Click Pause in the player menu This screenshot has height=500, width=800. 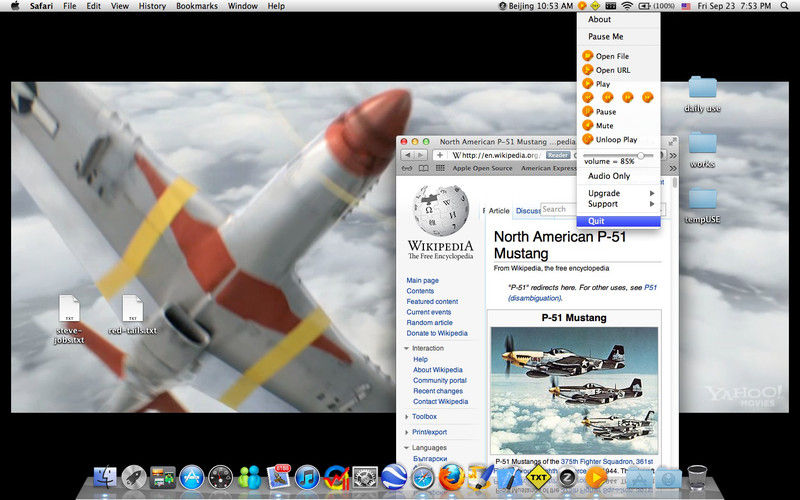[x=618, y=112]
